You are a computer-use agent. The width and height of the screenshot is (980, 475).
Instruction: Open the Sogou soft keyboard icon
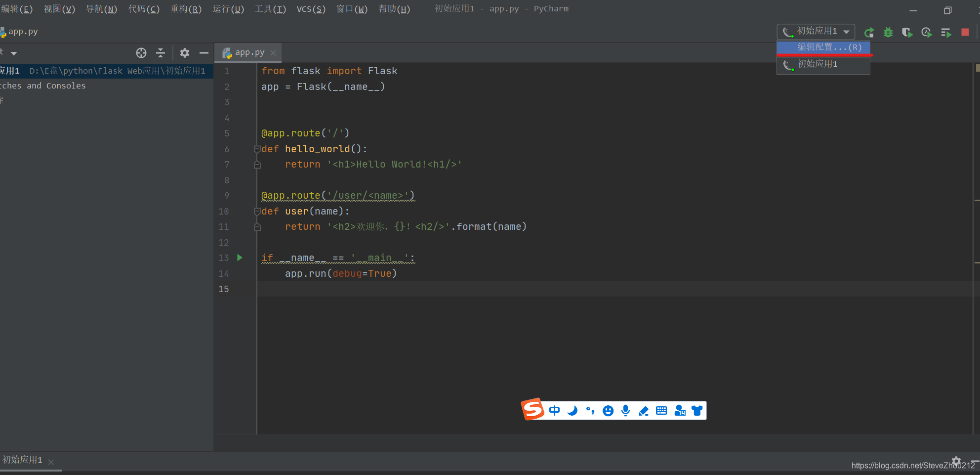[661, 411]
